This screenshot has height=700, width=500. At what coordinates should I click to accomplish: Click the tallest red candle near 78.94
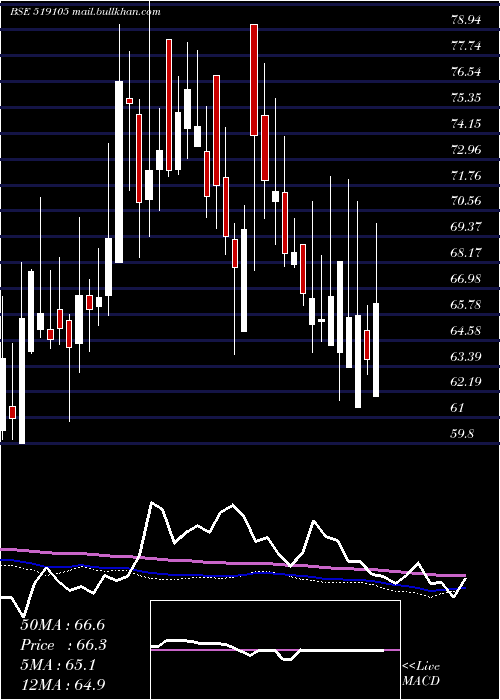tap(254, 80)
